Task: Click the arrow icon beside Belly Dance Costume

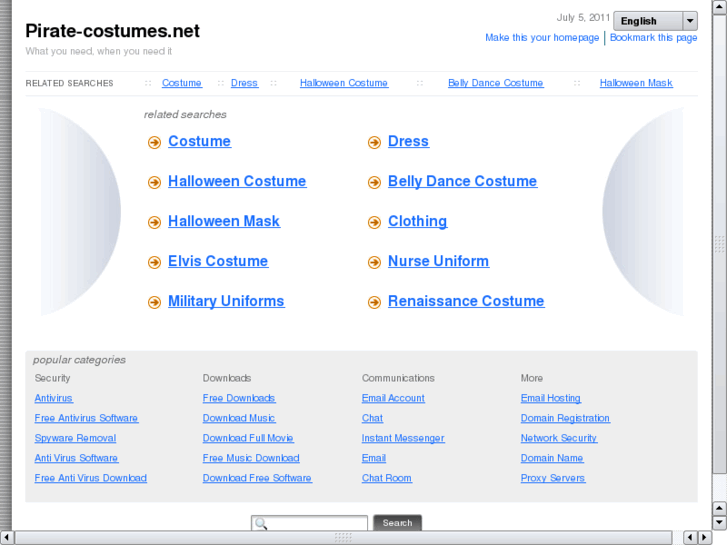Action: click(374, 182)
